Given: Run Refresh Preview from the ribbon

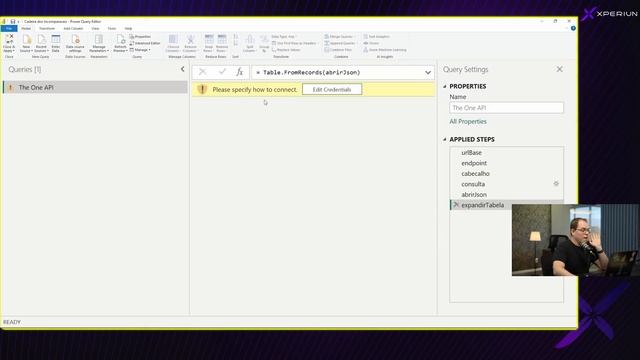Looking at the screenshot, I should [x=120, y=43].
